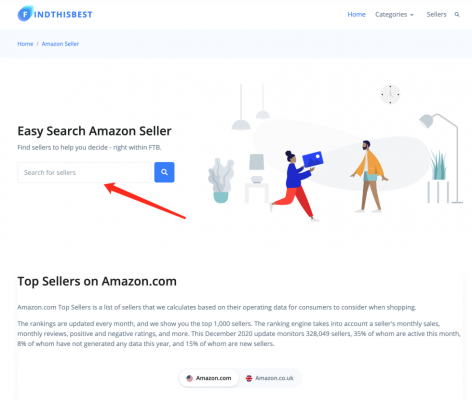
Task: Go to Home breadcrumb link
Action: (25, 44)
